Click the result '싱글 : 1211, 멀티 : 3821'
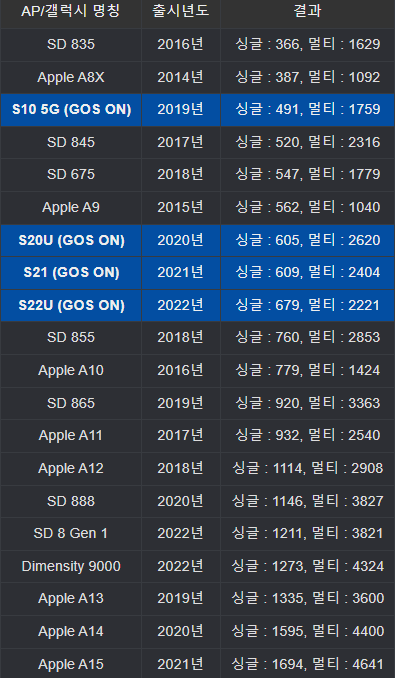The image size is (395, 678). click(x=308, y=533)
